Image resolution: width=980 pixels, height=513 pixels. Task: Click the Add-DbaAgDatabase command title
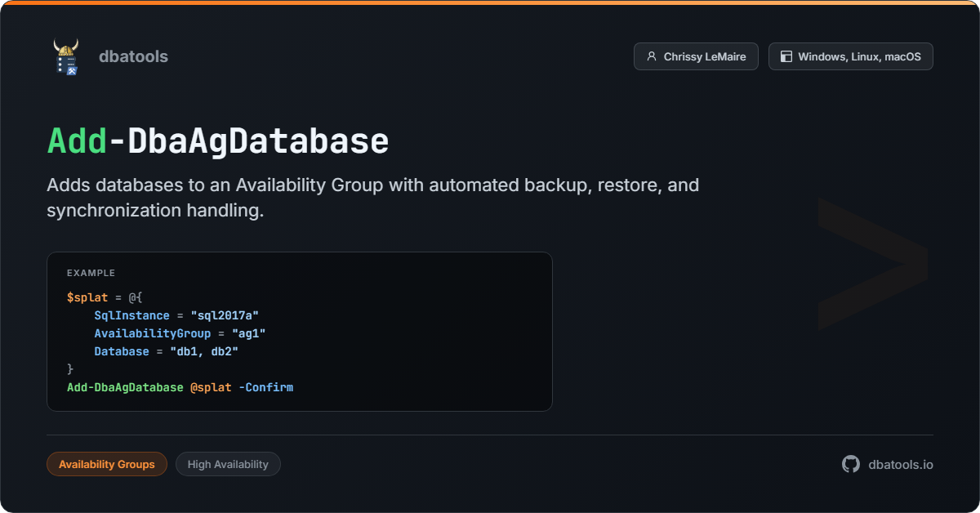(218, 141)
